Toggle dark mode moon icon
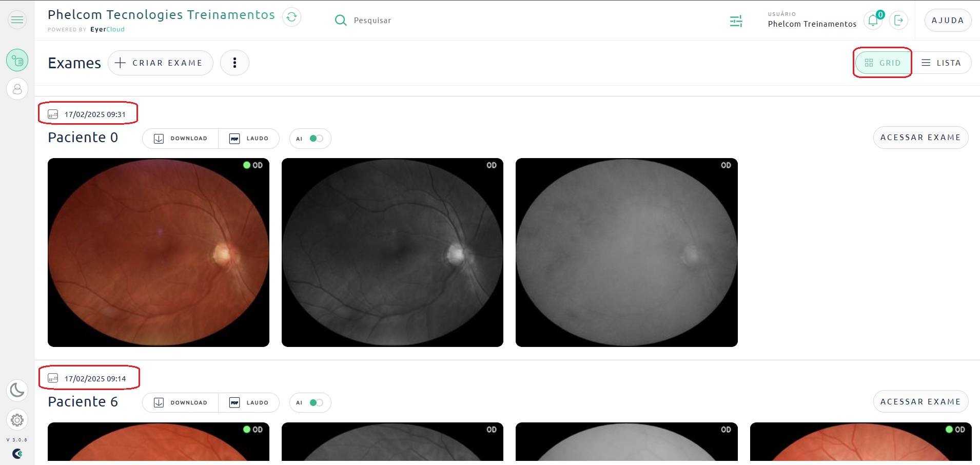Screen dimensions: 980x465 17,391
